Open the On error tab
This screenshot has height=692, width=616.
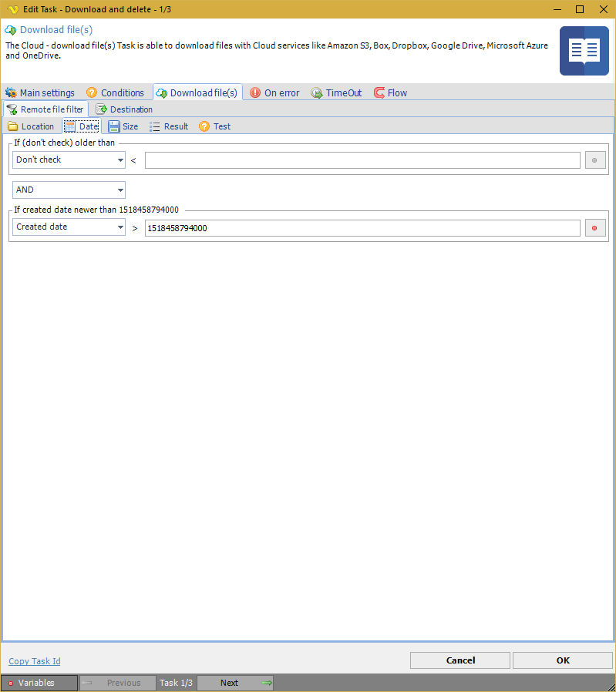[274, 93]
